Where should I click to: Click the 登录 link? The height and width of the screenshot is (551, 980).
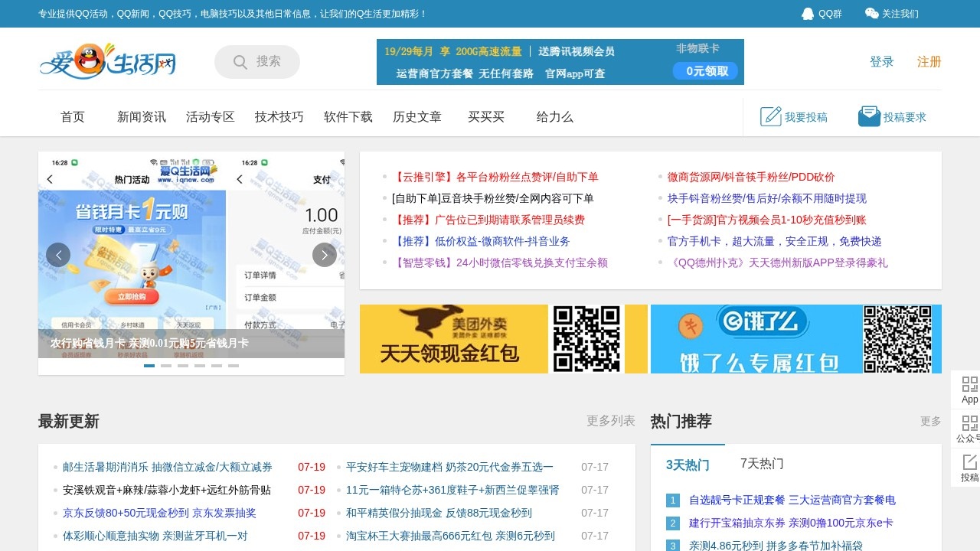882,62
